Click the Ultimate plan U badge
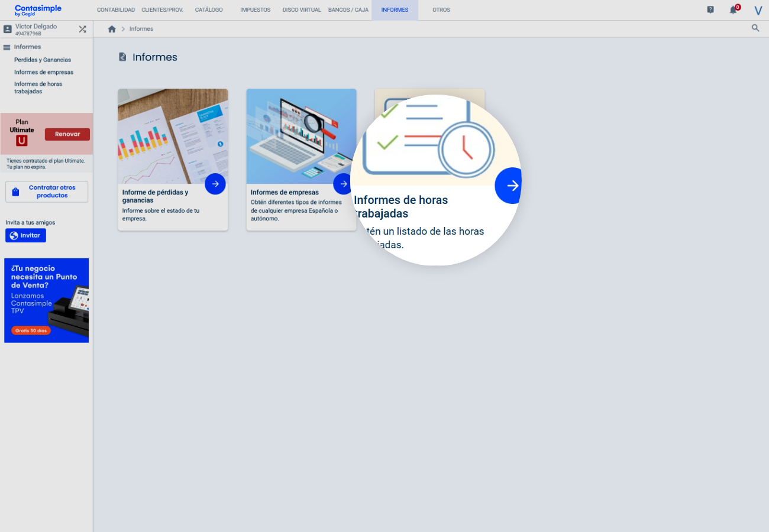 click(x=22, y=141)
